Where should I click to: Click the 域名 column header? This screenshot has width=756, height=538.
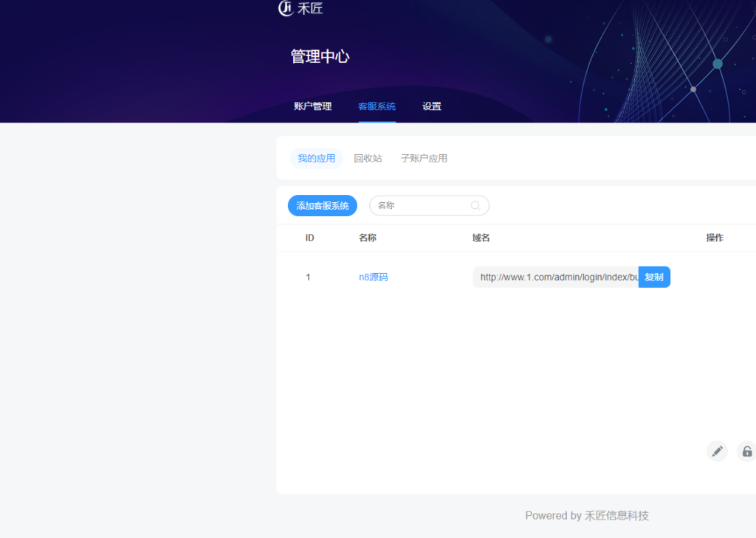(481, 238)
